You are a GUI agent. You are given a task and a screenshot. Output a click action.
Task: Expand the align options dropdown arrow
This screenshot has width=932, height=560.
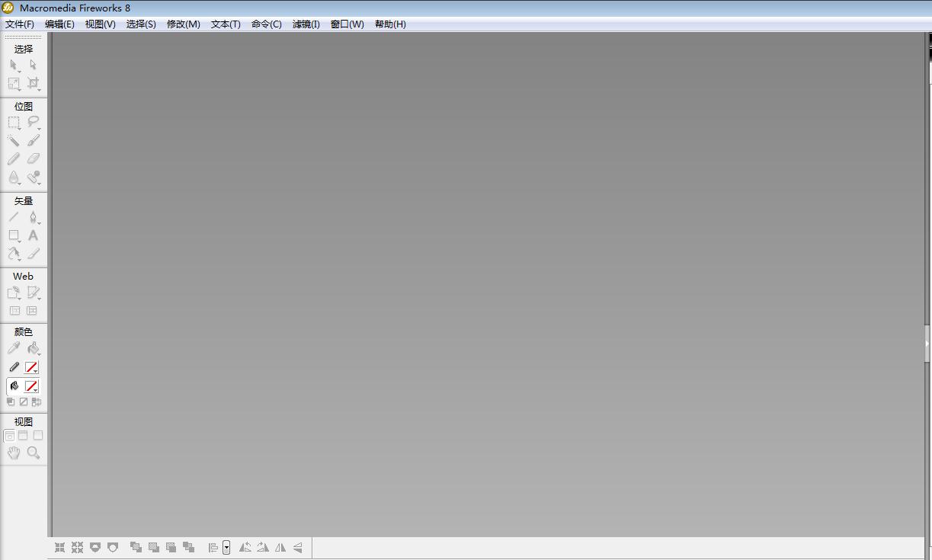click(x=226, y=547)
